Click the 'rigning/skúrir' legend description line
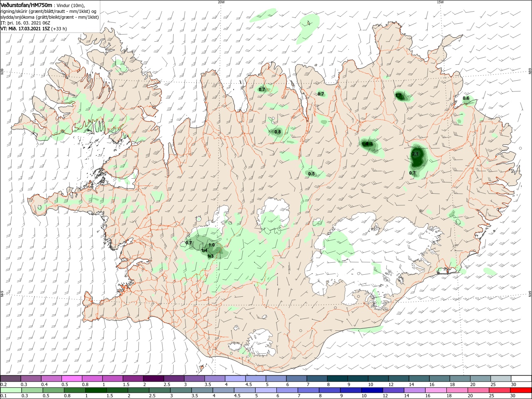The height and width of the screenshot is (399, 532). coord(49,11)
